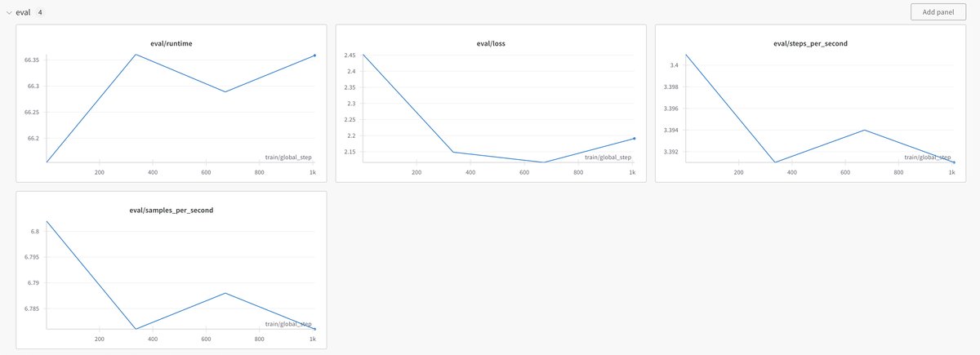Click the eval/samples_per_second line bump near step 670
This screenshot has height=355, width=980.
click(x=225, y=293)
